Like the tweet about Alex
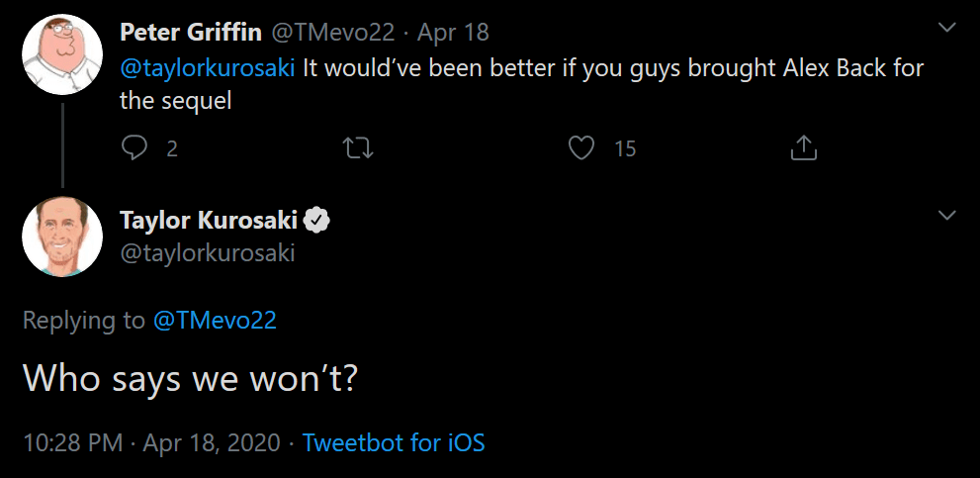Screen dimensions: 980x478 582,148
